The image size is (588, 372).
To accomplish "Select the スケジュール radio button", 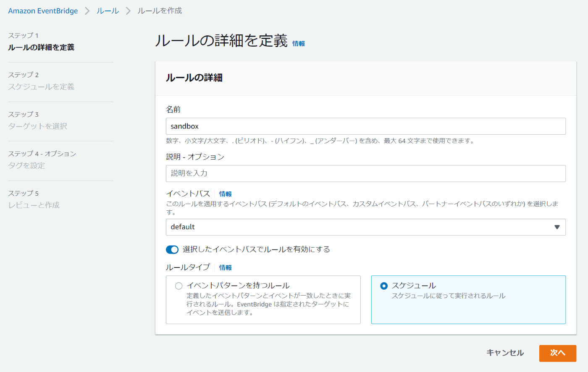I will pos(383,286).
